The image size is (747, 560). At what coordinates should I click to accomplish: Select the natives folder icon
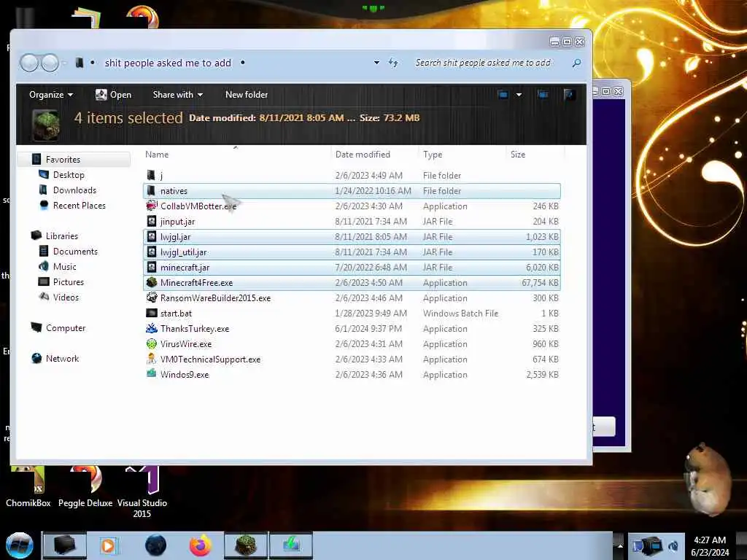(152, 191)
